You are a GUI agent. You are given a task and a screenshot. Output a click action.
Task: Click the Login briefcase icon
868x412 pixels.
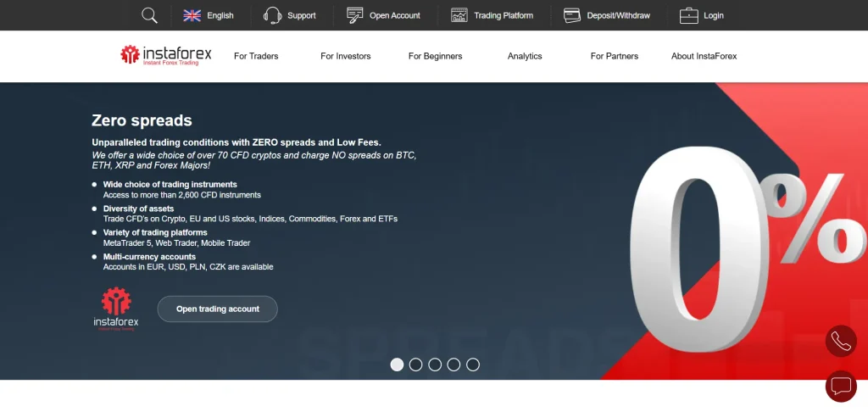tap(688, 15)
